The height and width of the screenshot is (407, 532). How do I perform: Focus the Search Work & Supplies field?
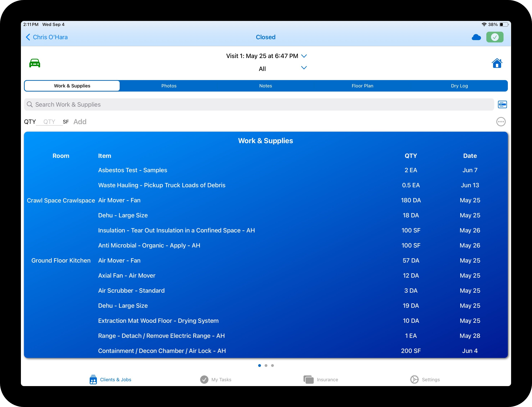(259, 104)
